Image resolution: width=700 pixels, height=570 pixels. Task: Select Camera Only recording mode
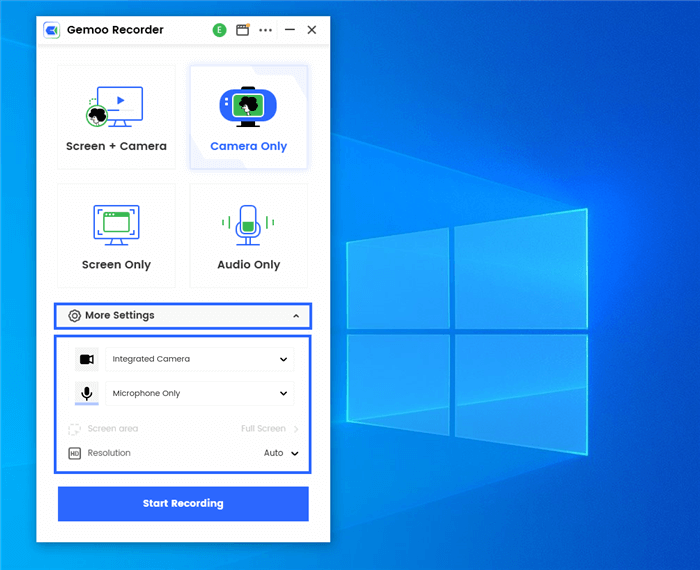(249, 117)
